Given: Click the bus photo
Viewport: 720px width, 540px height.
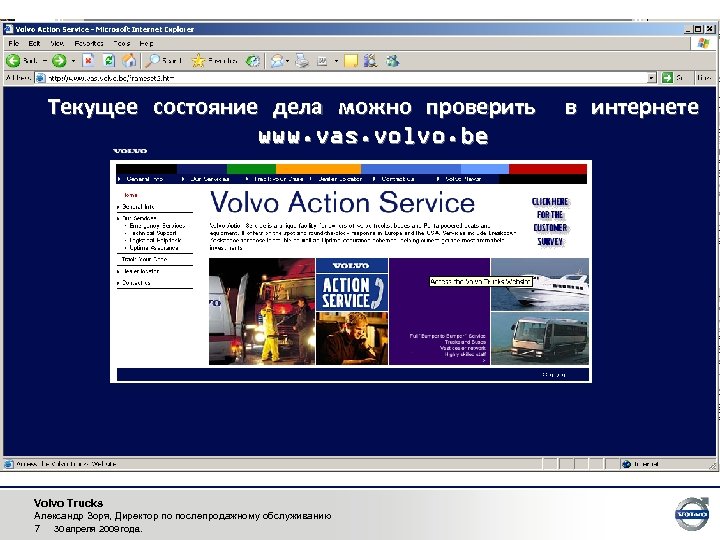Looking at the screenshot, I should pos(540,338).
